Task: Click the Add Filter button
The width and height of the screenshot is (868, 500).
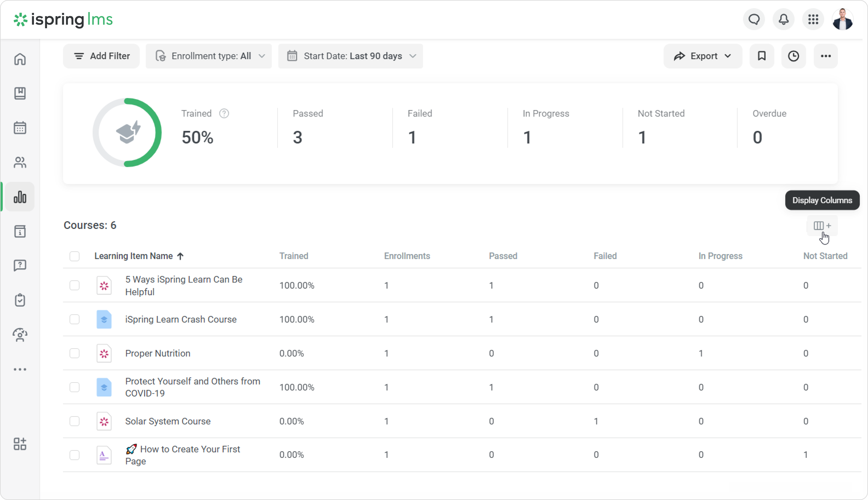Action: click(x=101, y=56)
